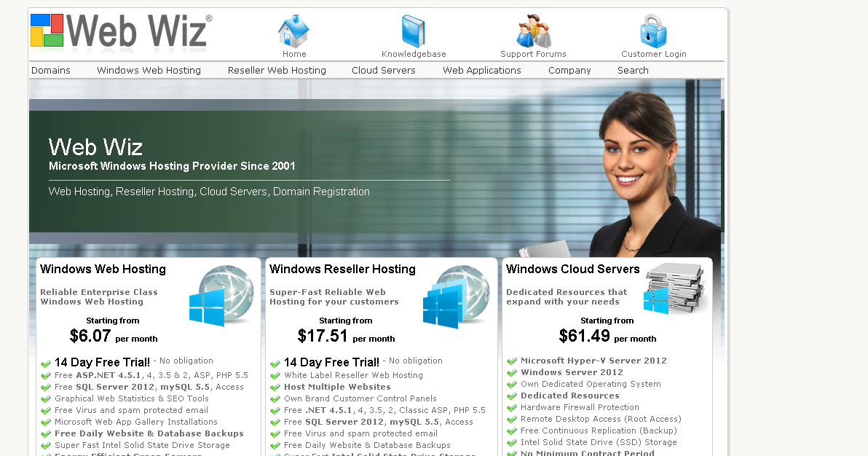868x456 pixels.
Task: Click the '14 Day Free Trial!' in Reseller Hosting card
Action: (x=331, y=362)
